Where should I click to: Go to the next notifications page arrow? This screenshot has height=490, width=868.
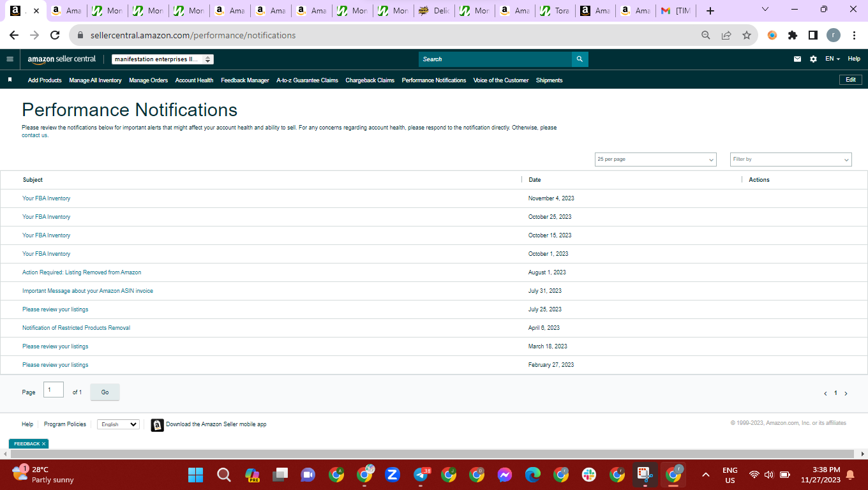(846, 394)
